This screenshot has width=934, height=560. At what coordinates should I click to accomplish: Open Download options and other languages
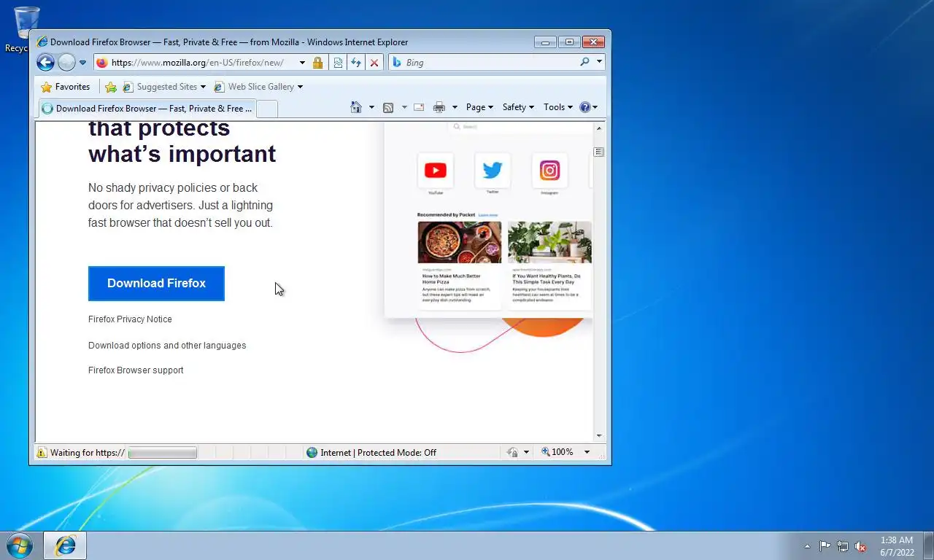tap(167, 346)
